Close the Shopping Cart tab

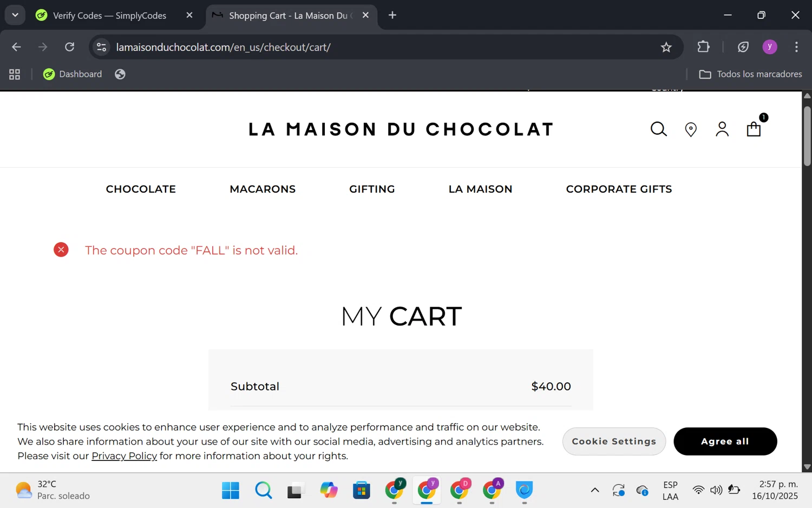tap(365, 15)
